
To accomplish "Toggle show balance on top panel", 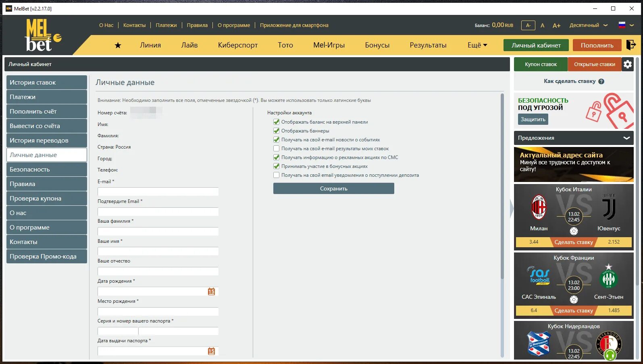I will coord(276,122).
